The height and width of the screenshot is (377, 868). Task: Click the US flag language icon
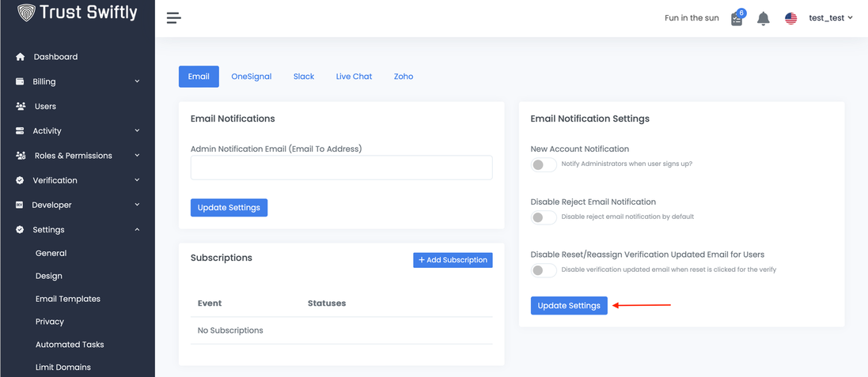[790, 18]
